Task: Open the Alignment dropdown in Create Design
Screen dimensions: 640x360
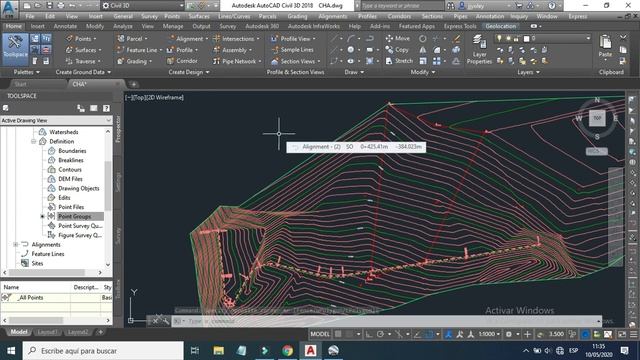Action: click(188, 38)
